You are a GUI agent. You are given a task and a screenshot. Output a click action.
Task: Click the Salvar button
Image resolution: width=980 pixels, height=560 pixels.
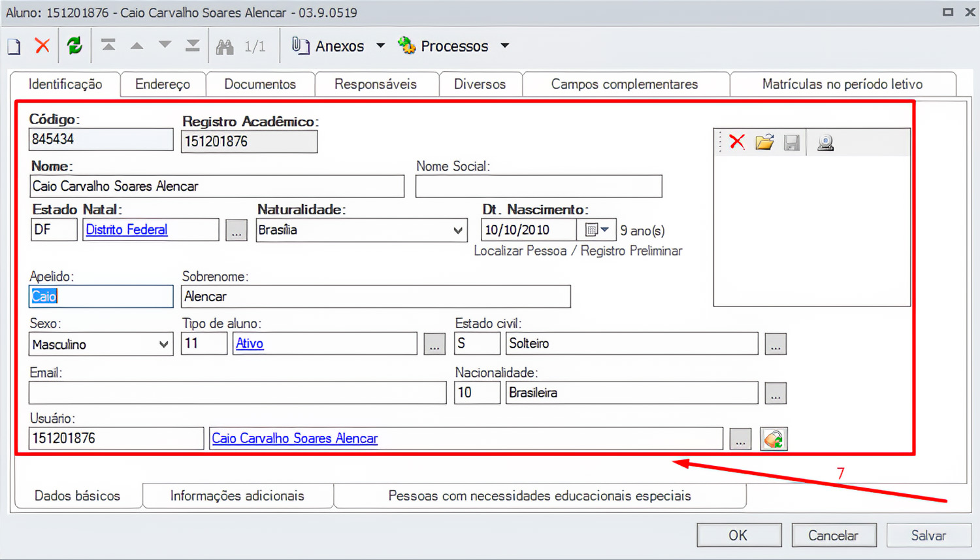coord(928,535)
